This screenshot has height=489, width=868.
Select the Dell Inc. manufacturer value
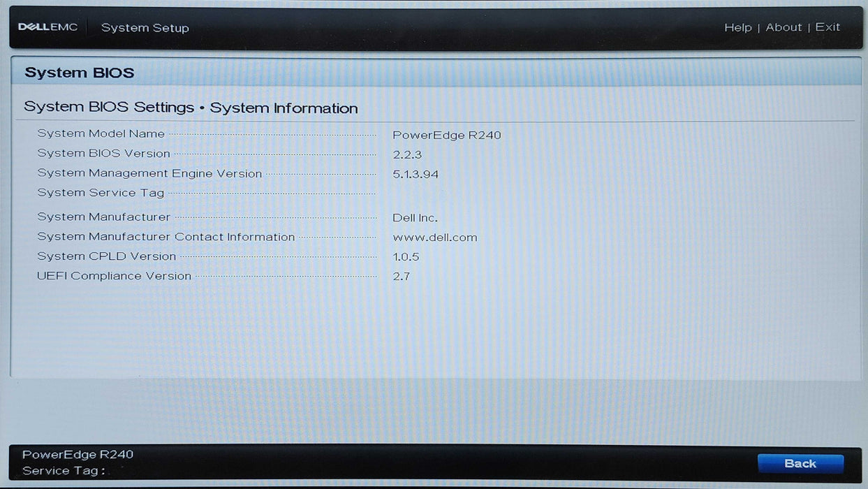point(415,218)
